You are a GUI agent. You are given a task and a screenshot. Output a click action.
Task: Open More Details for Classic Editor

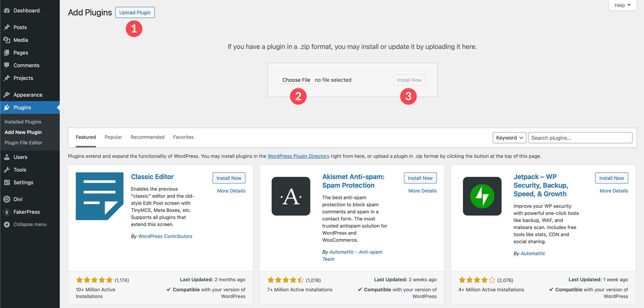click(x=231, y=191)
